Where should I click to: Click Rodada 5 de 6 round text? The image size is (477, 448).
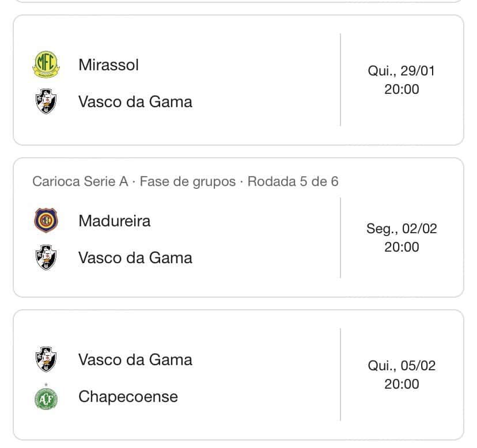click(x=293, y=181)
